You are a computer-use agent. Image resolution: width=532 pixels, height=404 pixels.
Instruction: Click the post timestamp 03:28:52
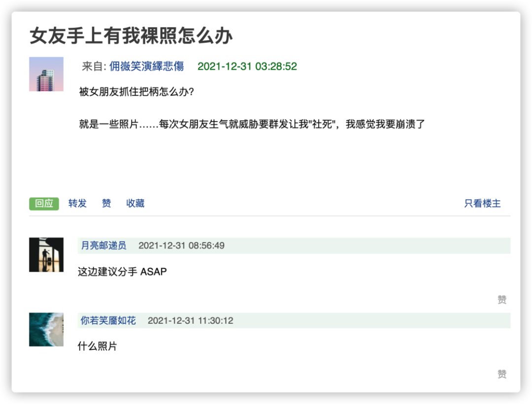pyautogui.click(x=247, y=66)
